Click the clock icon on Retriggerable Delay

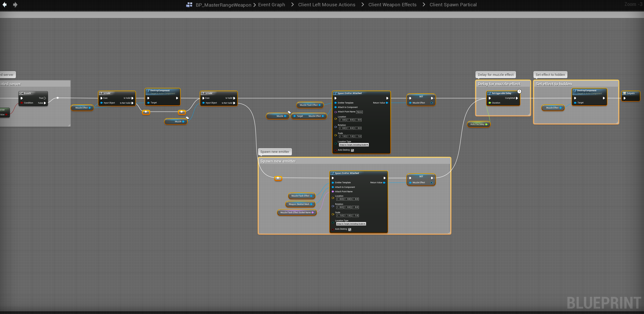tap(519, 91)
